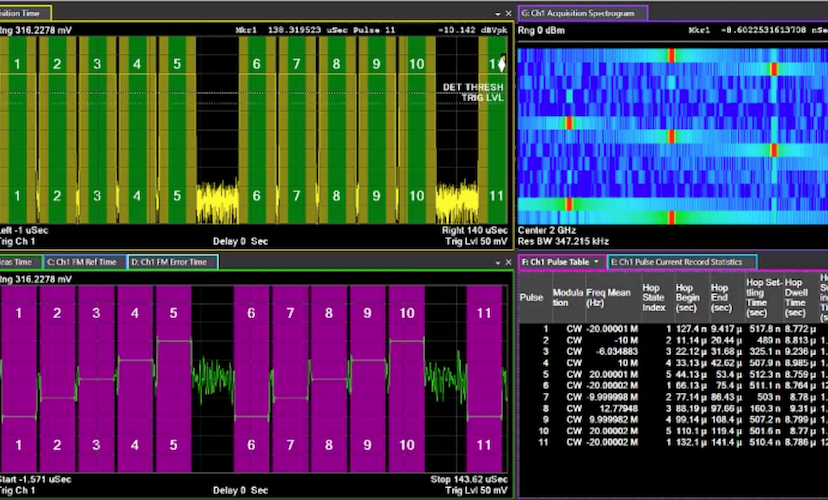Viewport: 828px width, 500px height.
Task: Select pulse 10 Hop Settling Time cell 501.6 n
Action: pos(764,431)
